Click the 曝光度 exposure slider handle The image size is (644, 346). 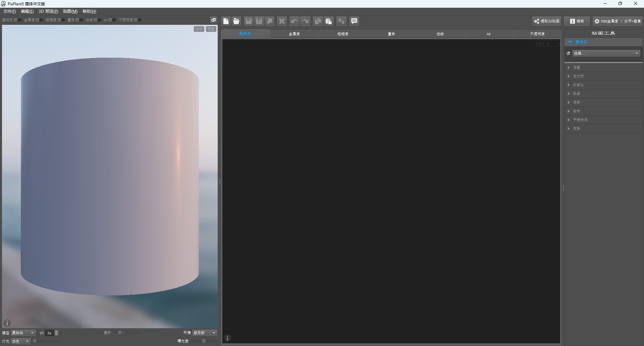tap(204, 341)
